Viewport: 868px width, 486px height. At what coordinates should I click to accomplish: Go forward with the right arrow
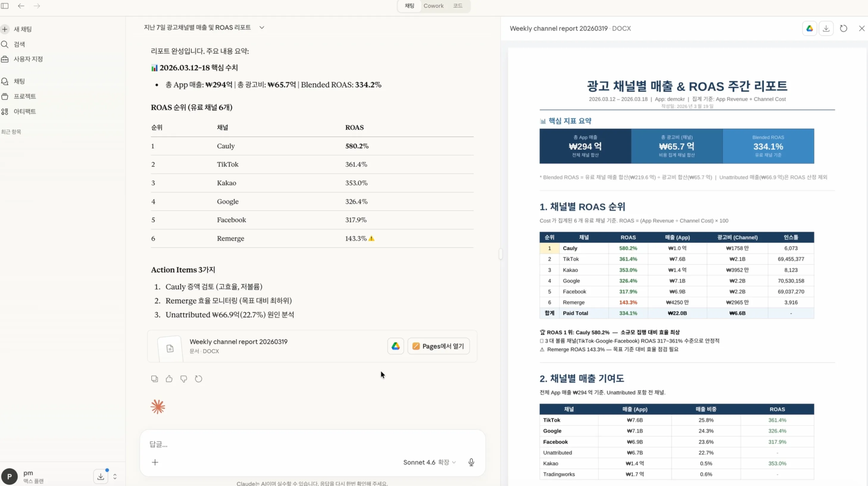(37, 6)
